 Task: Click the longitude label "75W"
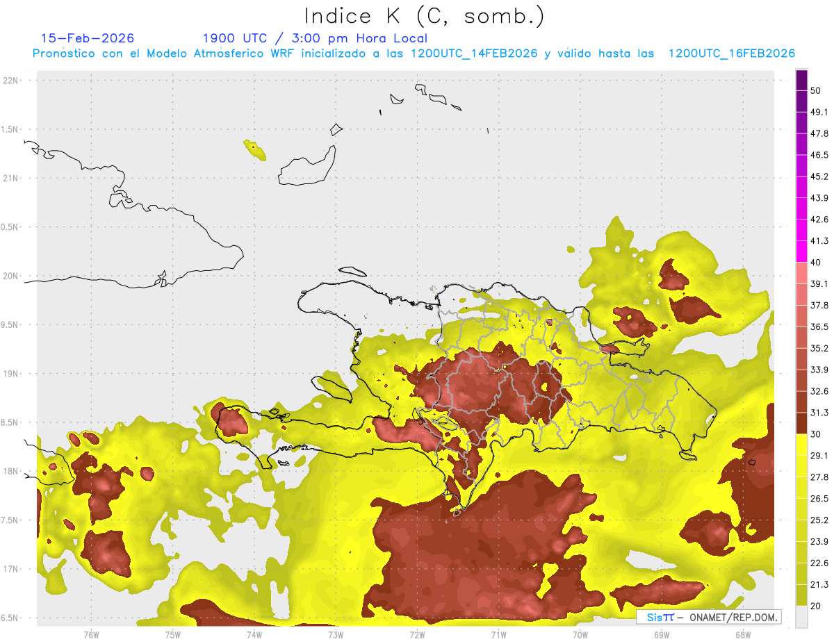pyautogui.click(x=173, y=634)
